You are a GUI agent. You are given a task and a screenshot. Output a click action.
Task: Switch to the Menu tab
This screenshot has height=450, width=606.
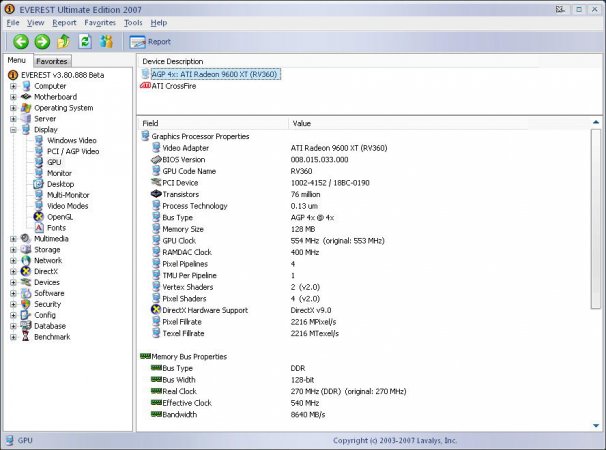(17, 60)
